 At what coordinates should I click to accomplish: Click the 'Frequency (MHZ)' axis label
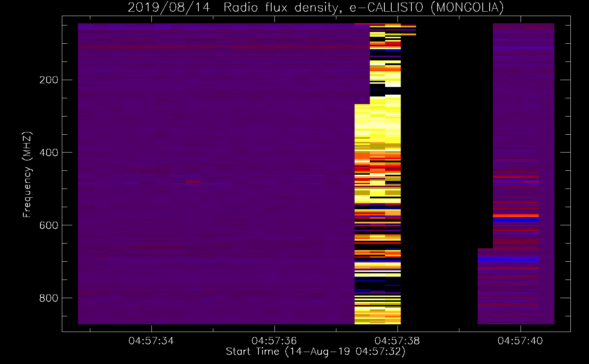point(27,175)
